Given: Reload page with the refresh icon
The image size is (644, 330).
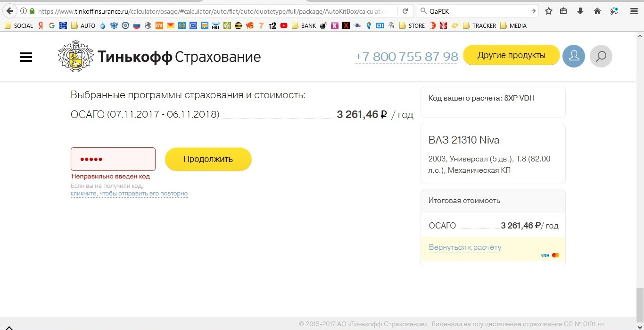Looking at the screenshot, I should [405, 11].
